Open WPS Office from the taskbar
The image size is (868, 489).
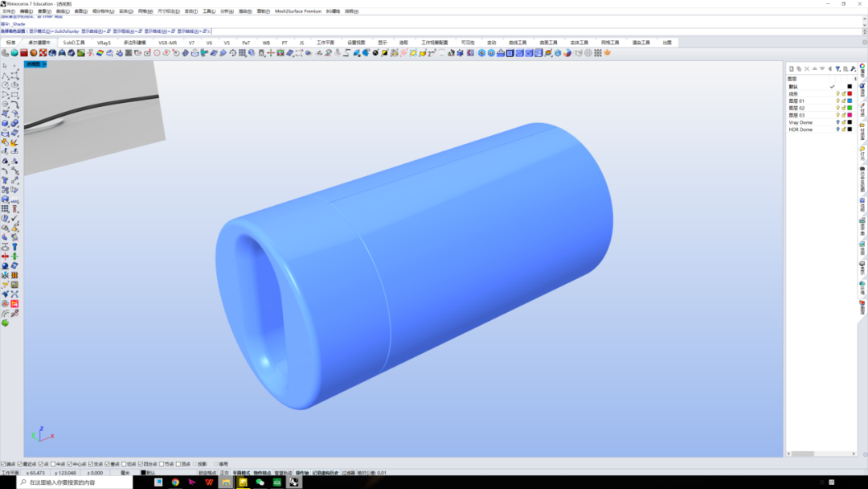click(x=209, y=483)
